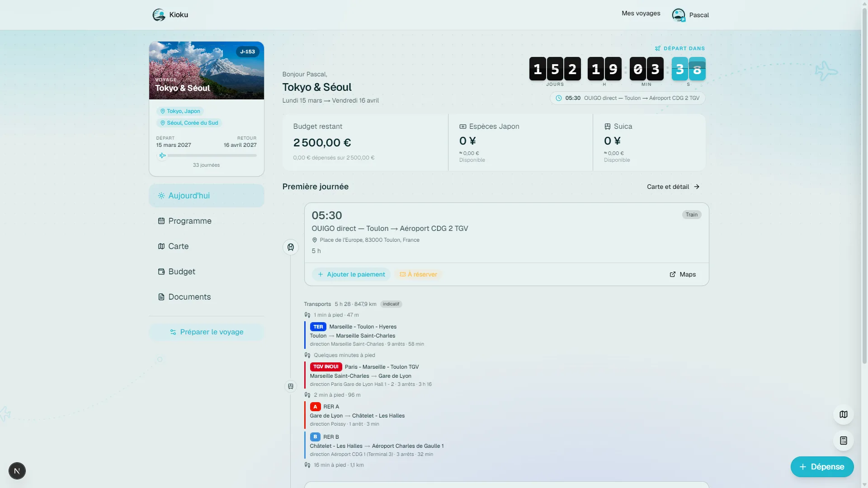Open the Programme section
The width and height of the screenshot is (868, 488).
[207, 221]
